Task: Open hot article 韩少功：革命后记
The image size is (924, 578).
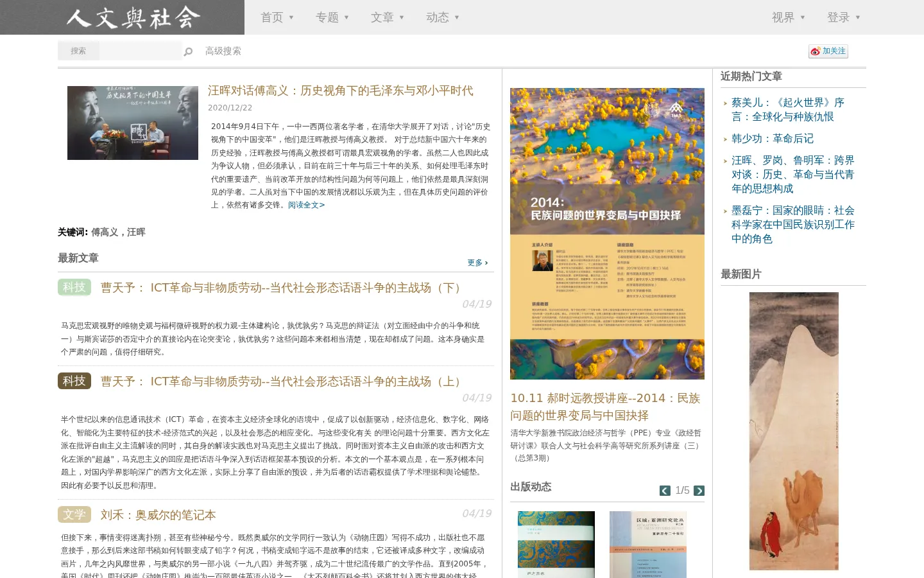Action: click(x=773, y=139)
